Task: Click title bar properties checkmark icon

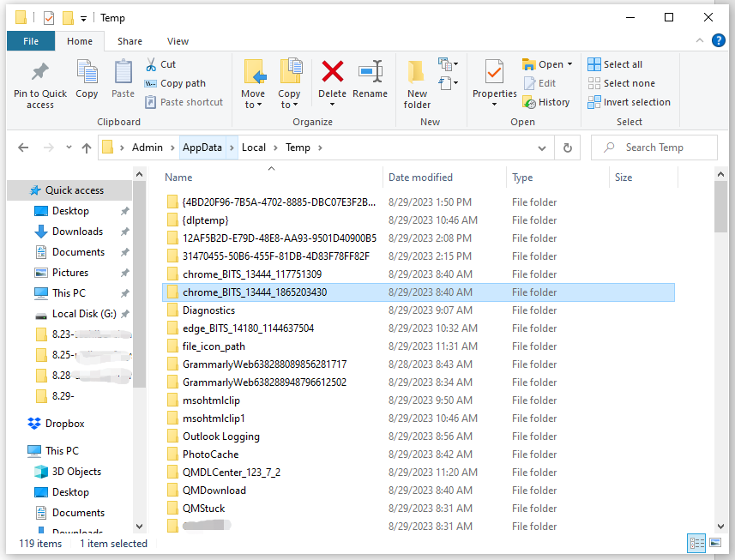Action: [x=49, y=18]
